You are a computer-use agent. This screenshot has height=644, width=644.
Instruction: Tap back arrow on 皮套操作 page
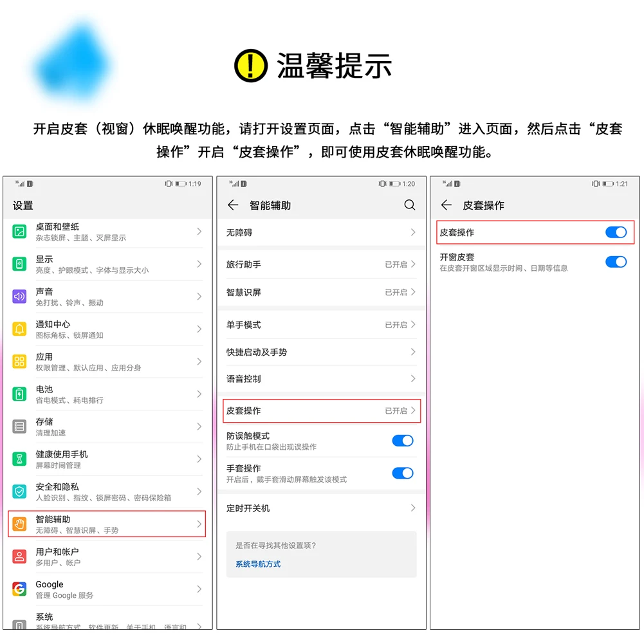tap(446, 205)
